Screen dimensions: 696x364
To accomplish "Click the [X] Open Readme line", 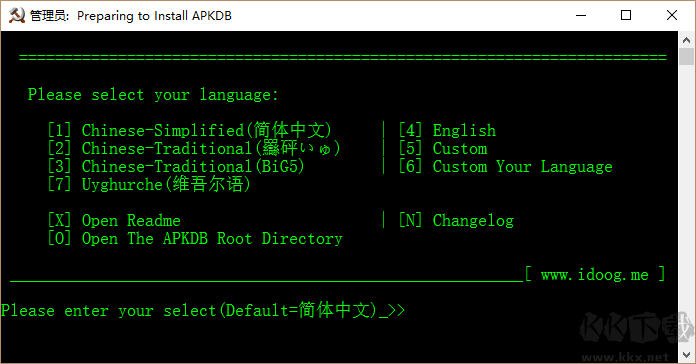I will pos(114,220).
